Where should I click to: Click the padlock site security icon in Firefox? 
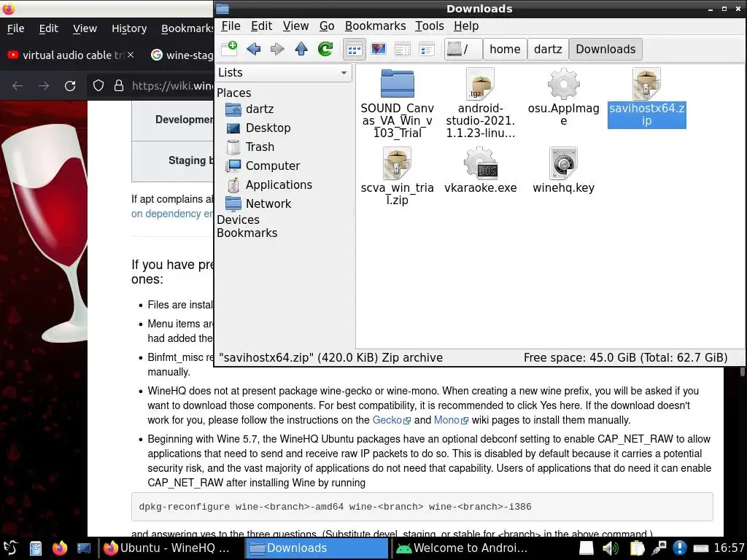[119, 86]
